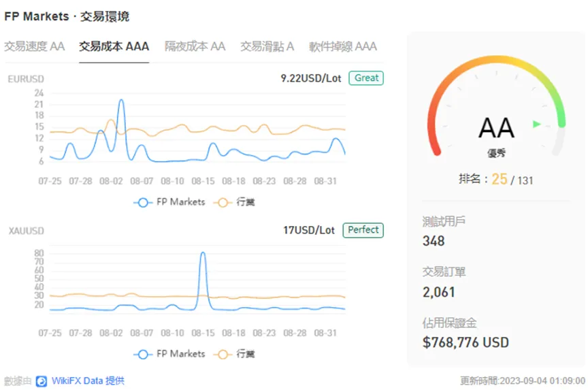Click the Great rating badge
The image size is (588, 390).
366,78
